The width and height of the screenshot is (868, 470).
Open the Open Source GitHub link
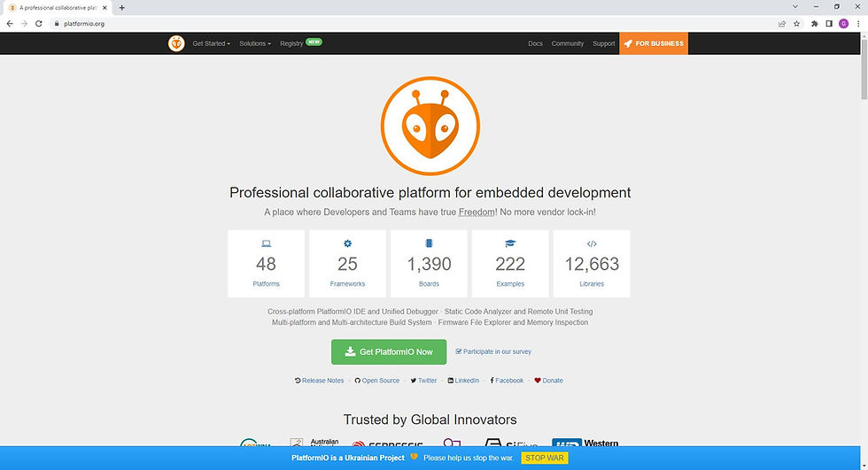coord(377,381)
